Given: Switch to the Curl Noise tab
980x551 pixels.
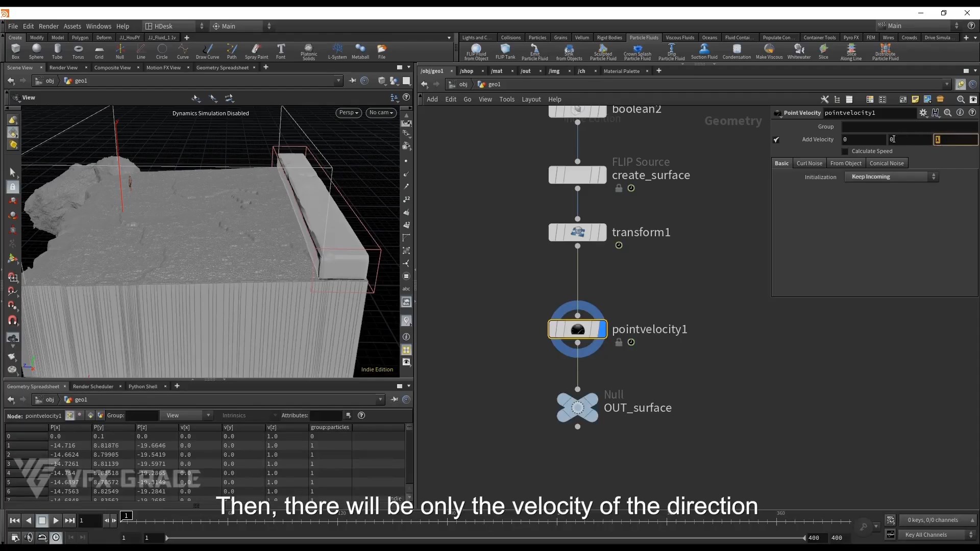Looking at the screenshot, I should (810, 163).
